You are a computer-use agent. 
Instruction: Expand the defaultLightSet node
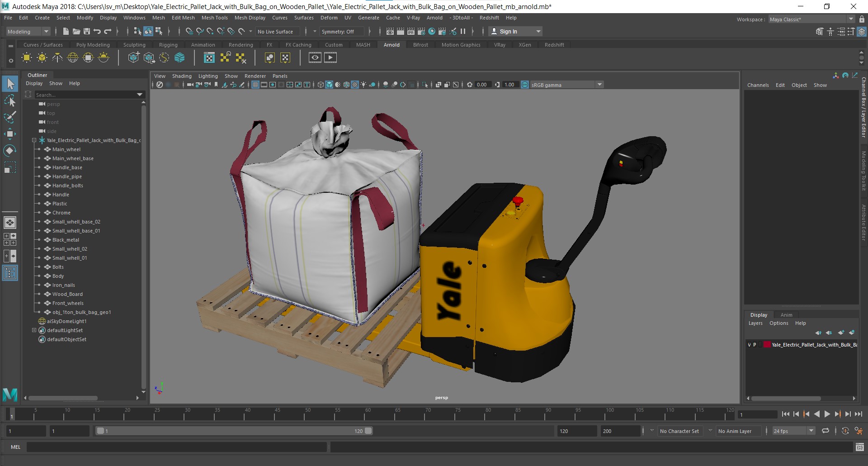34,330
